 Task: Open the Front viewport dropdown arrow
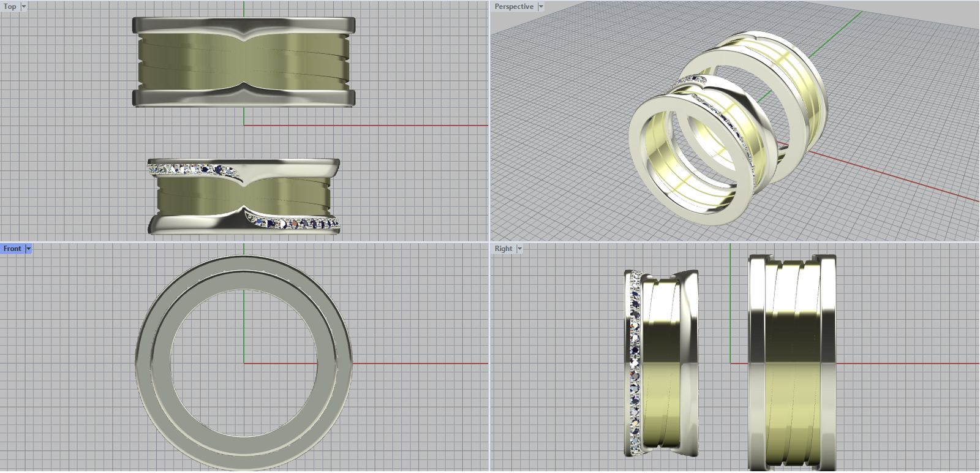(28, 249)
